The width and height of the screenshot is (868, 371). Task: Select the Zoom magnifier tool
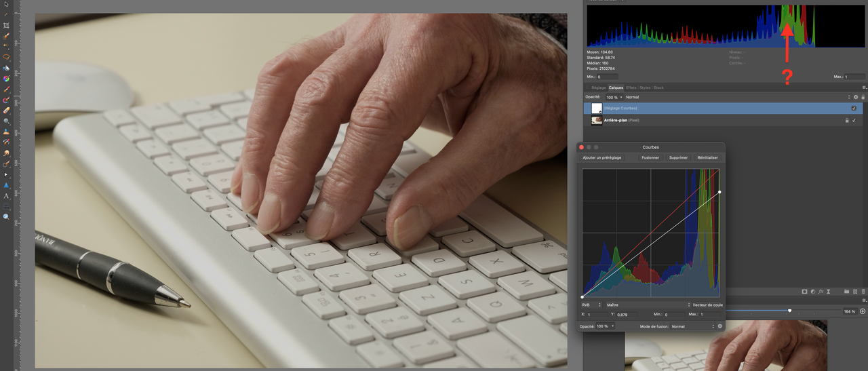(x=7, y=217)
